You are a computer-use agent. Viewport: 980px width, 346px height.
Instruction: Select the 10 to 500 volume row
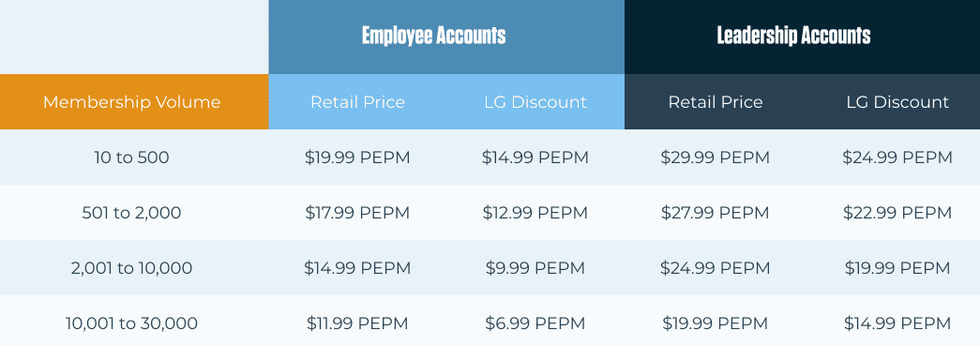click(490, 158)
